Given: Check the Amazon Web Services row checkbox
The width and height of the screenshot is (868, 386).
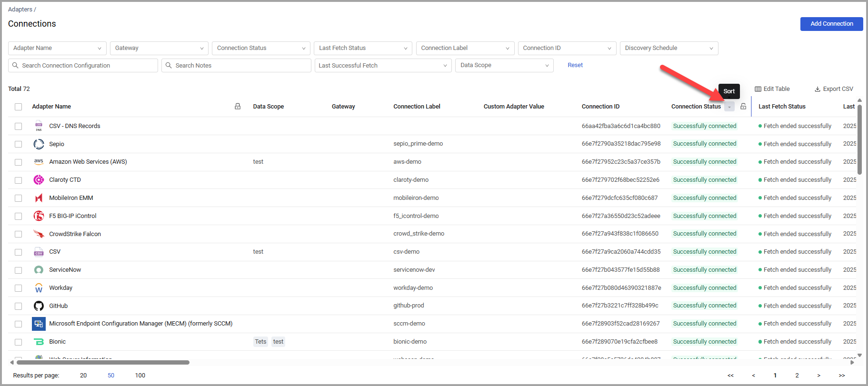Looking at the screenshot, I should click(18, 162).
